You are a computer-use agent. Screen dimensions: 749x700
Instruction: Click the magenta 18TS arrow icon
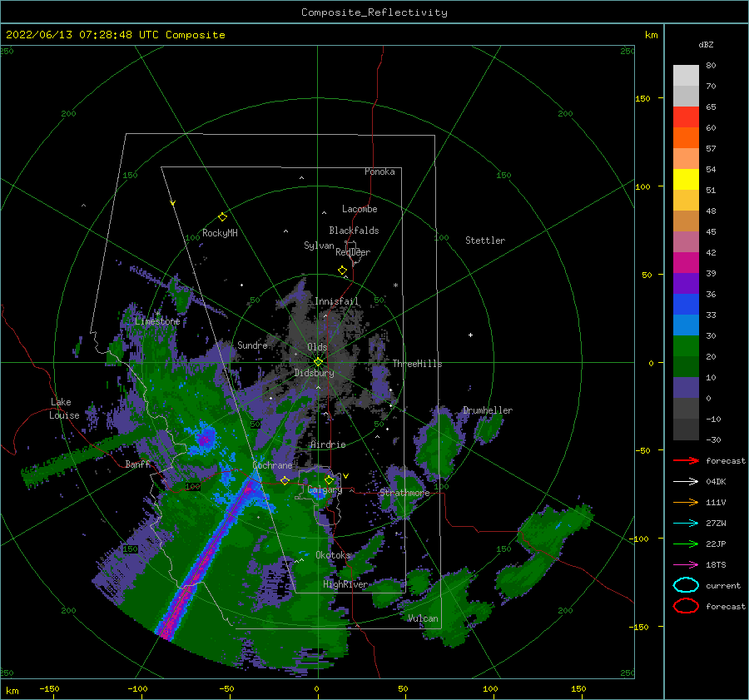686,565
